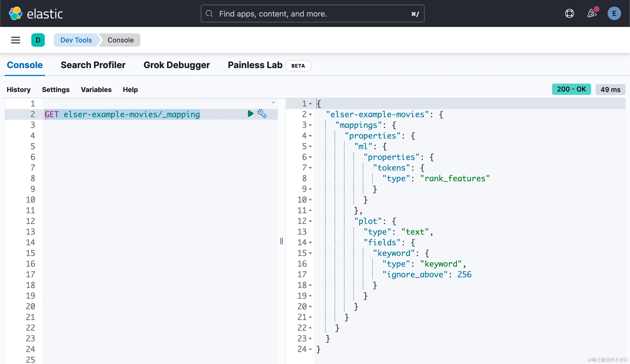Open the wrench request options menu
The image size is (630, 364).
262,114
